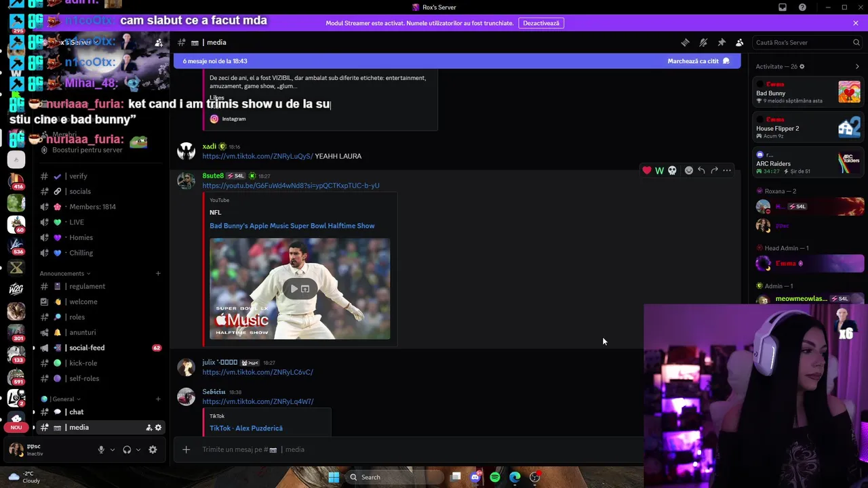Open TikTok · Alex Puzderică embed title

coord(246,428)
